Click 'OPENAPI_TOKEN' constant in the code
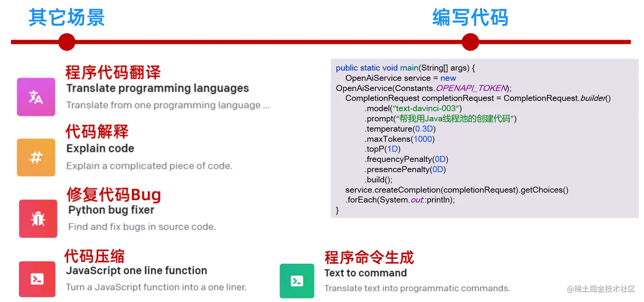The height and width of the screenshot is (302, 644). click(471, 88)
